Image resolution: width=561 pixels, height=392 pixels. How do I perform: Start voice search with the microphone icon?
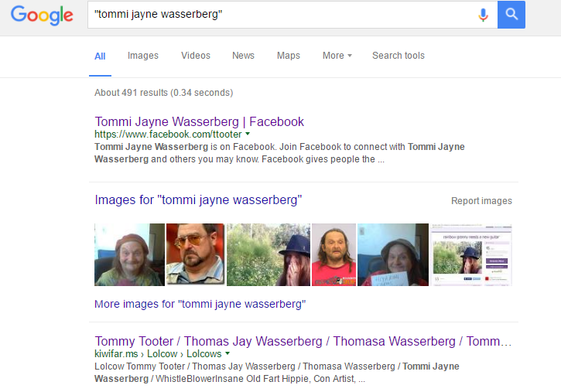click(483, 15)
